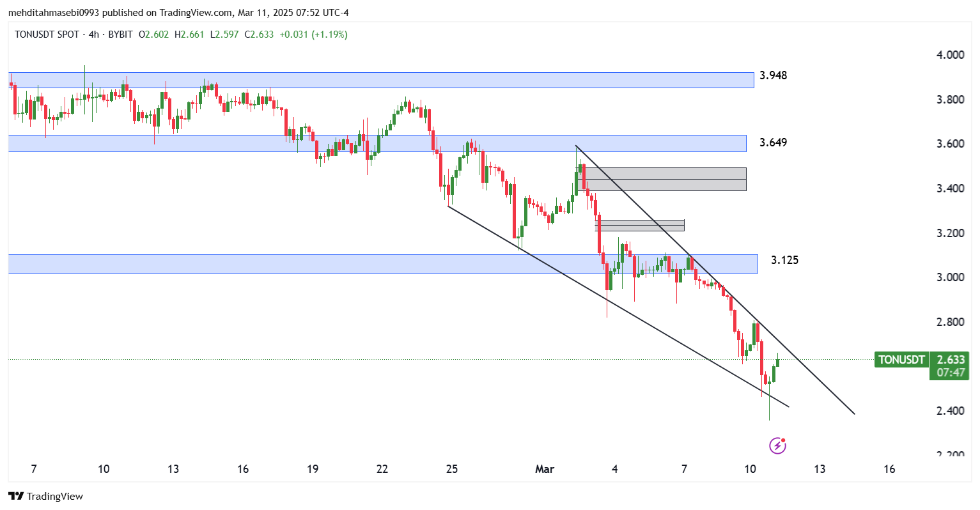Viewport: 980px width, 510px height.
Task: Click the C2.633 close value
Action: coord(259,35)
